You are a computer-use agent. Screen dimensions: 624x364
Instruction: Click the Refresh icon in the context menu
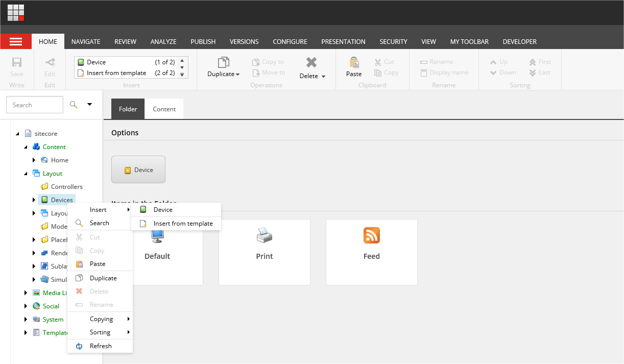80,346
